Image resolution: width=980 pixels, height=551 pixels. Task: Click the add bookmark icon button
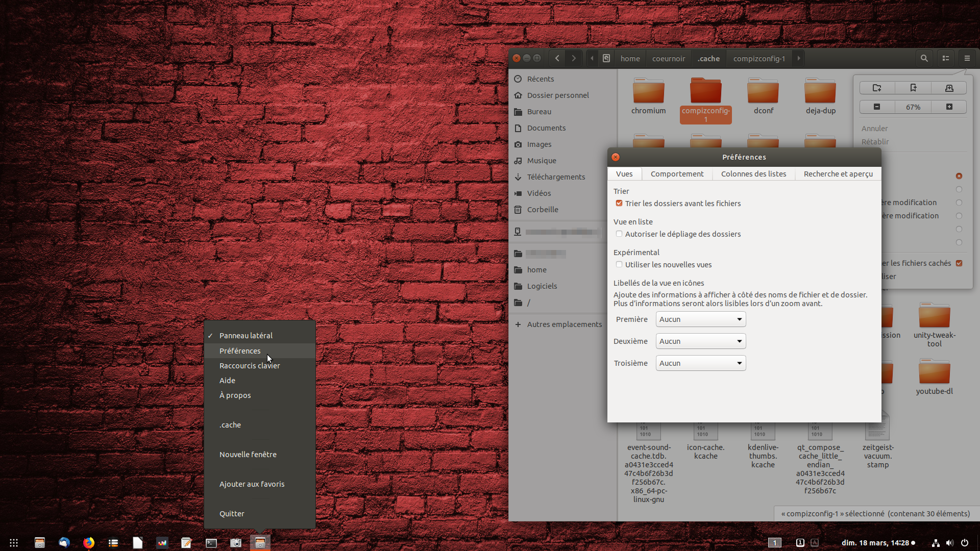coord(913,88)
